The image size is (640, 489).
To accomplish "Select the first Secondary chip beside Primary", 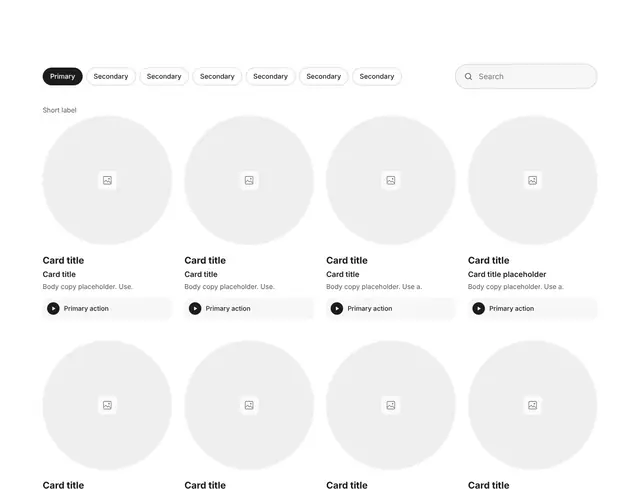I will [111, 76].
